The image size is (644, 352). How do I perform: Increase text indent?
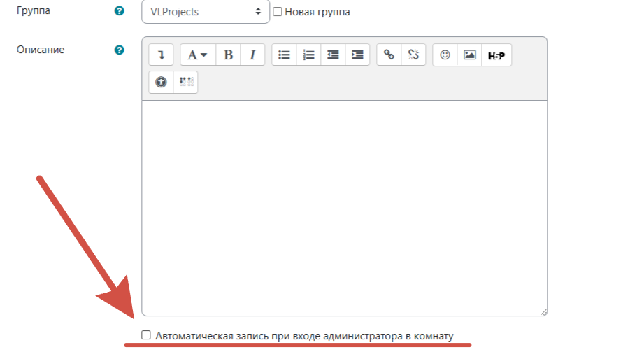coord(357,55)
